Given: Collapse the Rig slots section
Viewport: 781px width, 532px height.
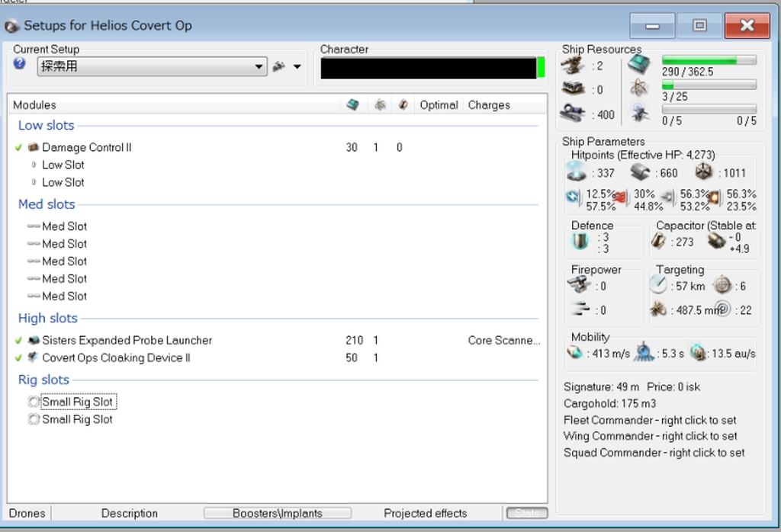Looking at the screenshot, I should pos(43,380).
